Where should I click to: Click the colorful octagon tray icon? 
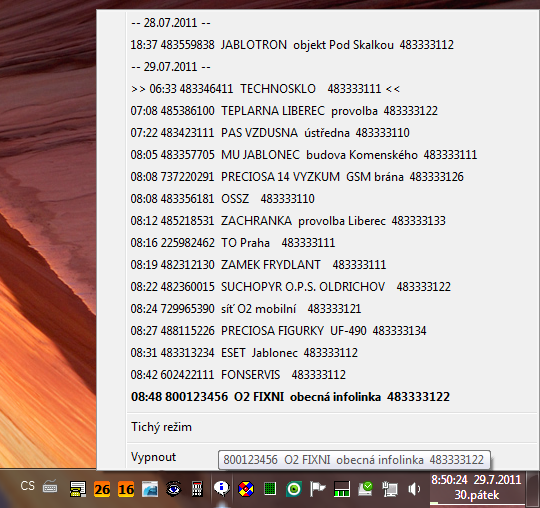pyautogui.click(x=246, y=489)
